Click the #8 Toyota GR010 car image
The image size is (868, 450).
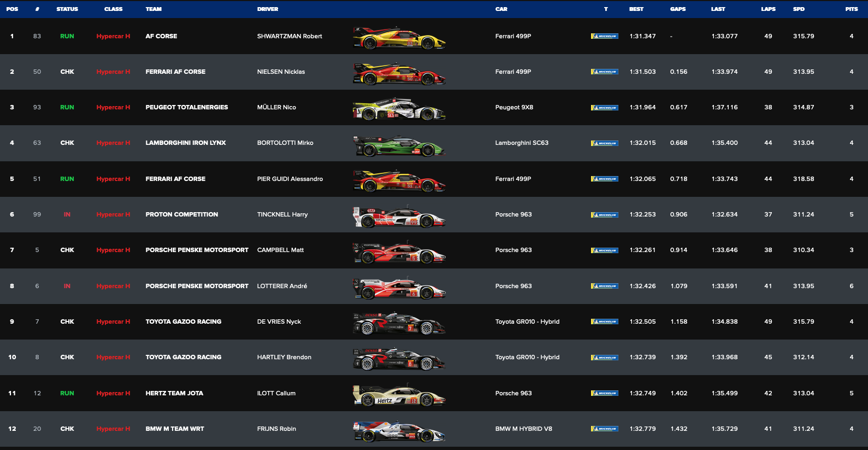point(399,359)
